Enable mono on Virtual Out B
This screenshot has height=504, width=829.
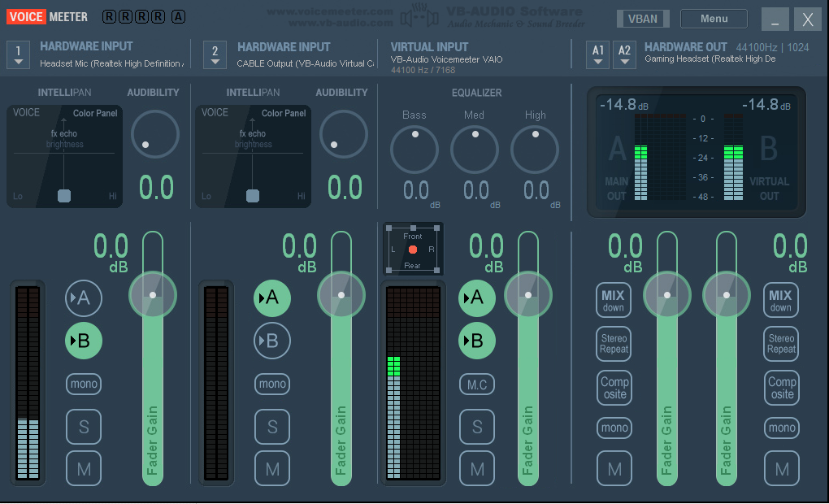click(x=781, y=428)
